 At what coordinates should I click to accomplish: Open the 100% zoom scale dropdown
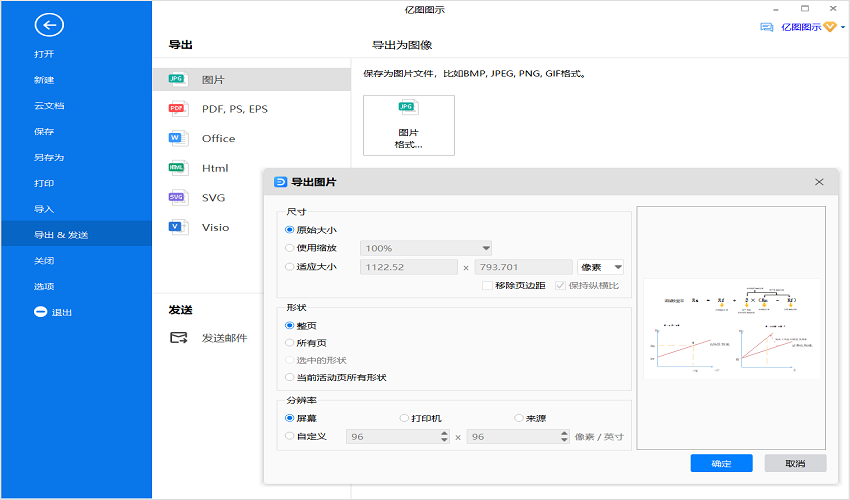pyautogui.click(x=426, y=248)
